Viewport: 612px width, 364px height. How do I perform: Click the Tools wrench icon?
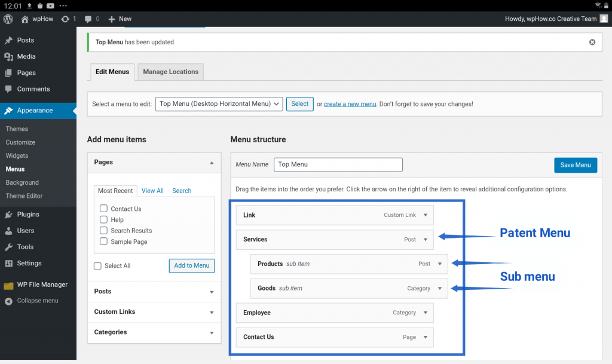[7, 246]
